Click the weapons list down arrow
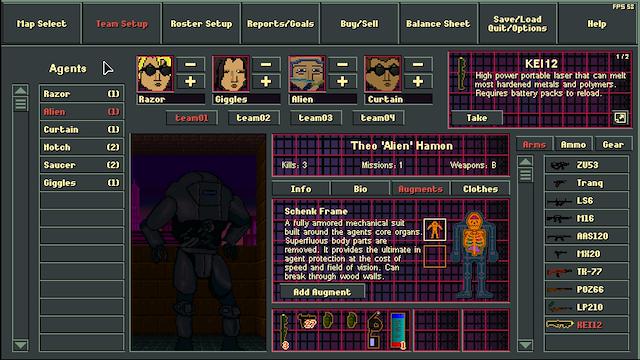640x360 pixels. pos(525,345)
